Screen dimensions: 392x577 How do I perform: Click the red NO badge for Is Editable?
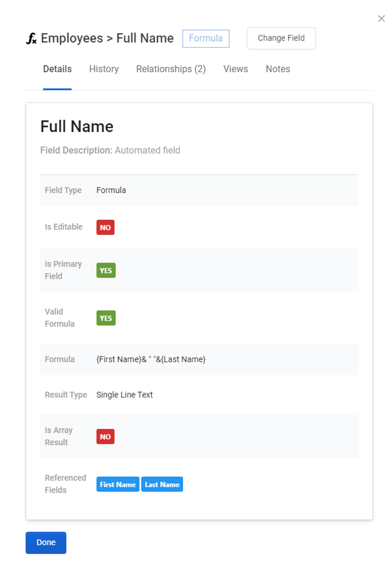[x=105, y=227]
